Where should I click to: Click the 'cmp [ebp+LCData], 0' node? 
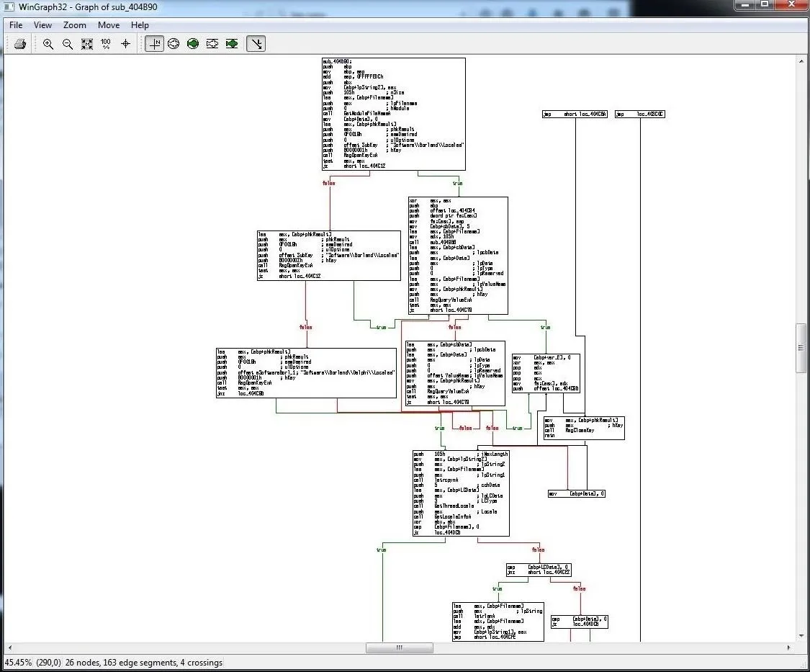coord(539,570)
